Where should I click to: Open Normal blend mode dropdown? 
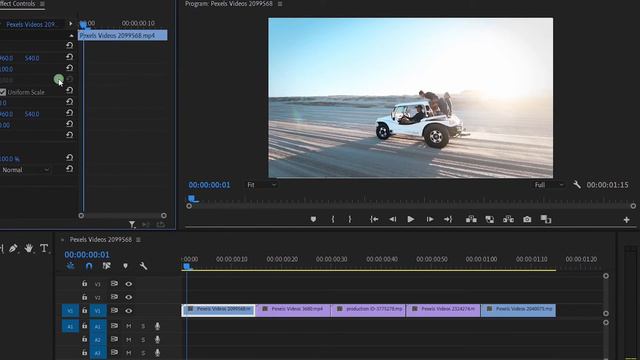click(x=25, y=170)
